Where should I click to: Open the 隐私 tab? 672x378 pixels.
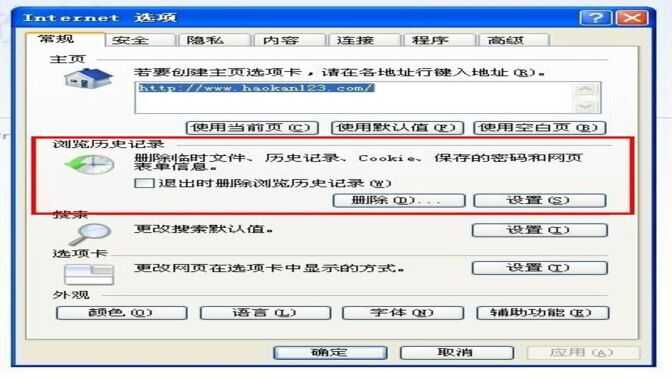[213, 40]
